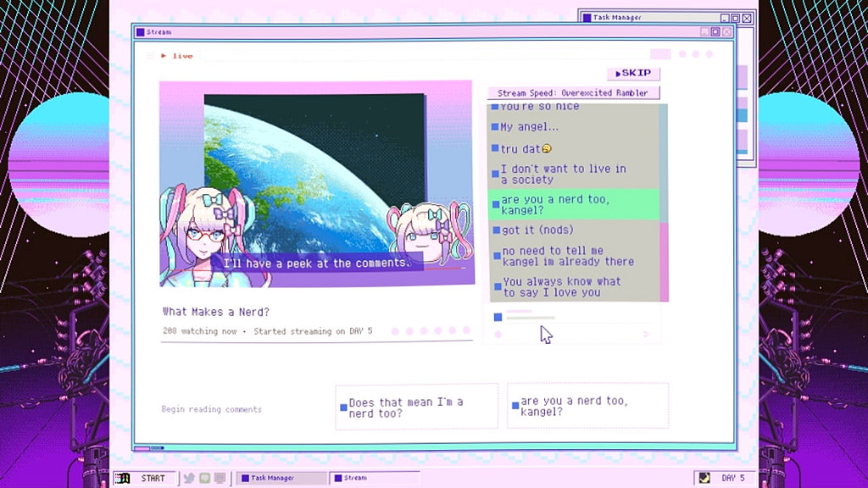Click the pink circle in chat input
This screenshot has height=488, width=868.
coord(498,334)
